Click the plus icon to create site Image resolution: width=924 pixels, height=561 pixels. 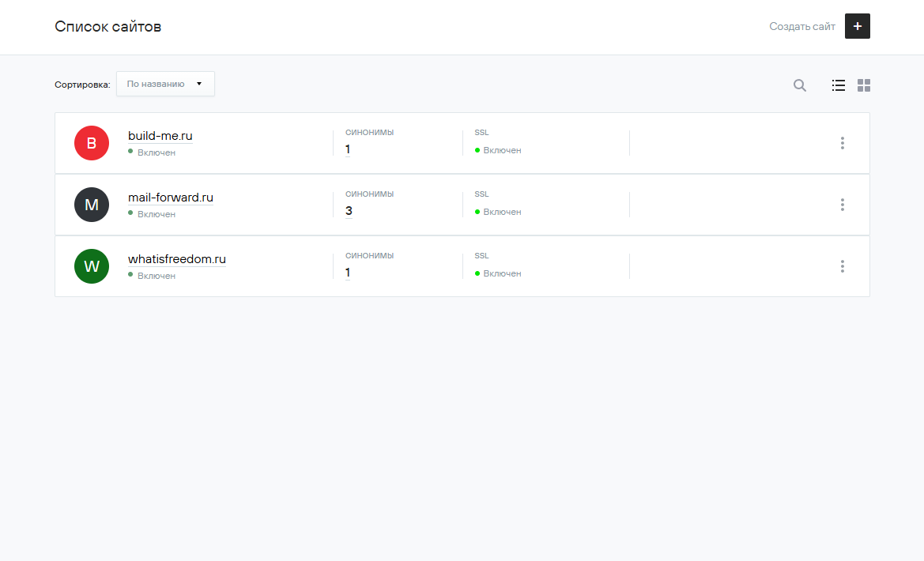[x=857, y=26]
